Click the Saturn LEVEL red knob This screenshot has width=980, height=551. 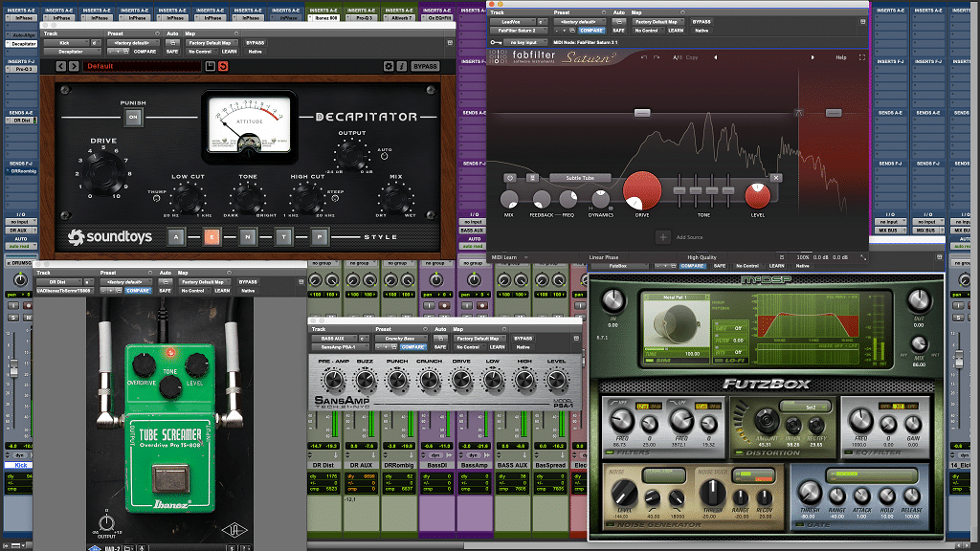pyautogui.click(x=758, y=195)
